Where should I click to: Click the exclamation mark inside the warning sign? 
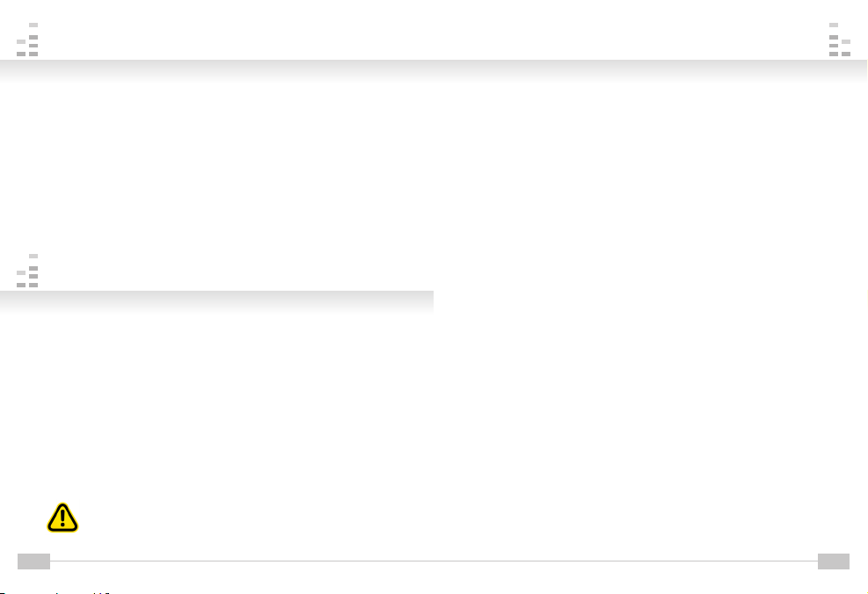click(x=62, y=518)
